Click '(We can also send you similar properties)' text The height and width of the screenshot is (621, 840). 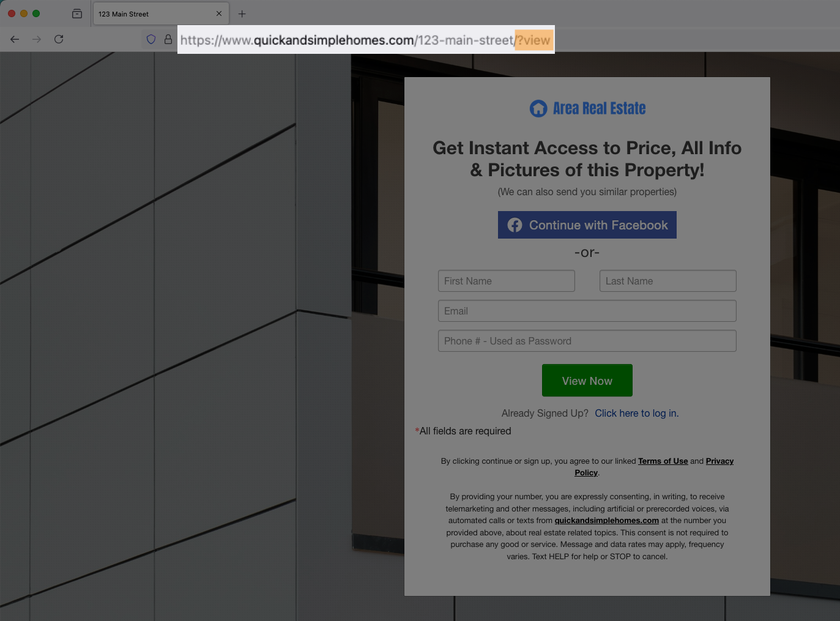pyautogui.click(x=587, y=192)
